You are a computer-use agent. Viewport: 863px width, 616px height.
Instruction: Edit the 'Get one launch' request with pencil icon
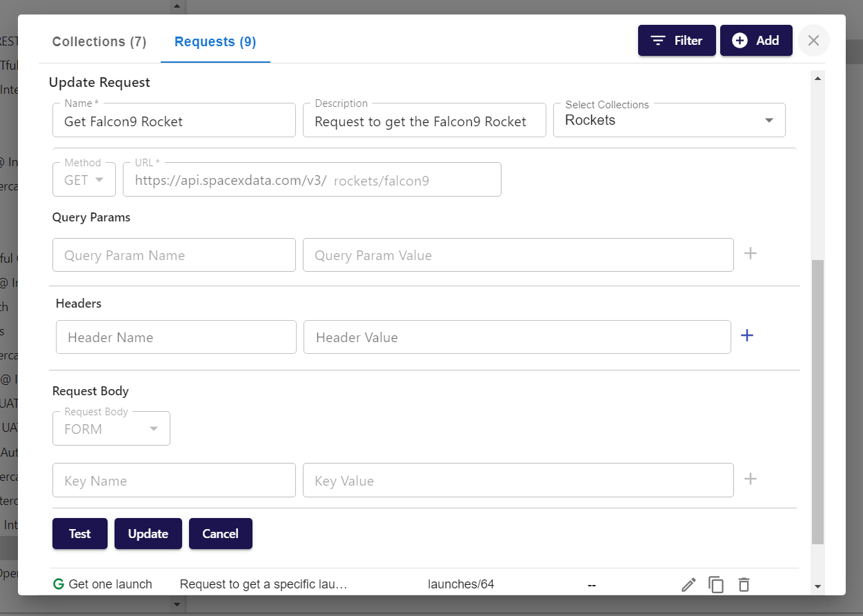(688, 585)
